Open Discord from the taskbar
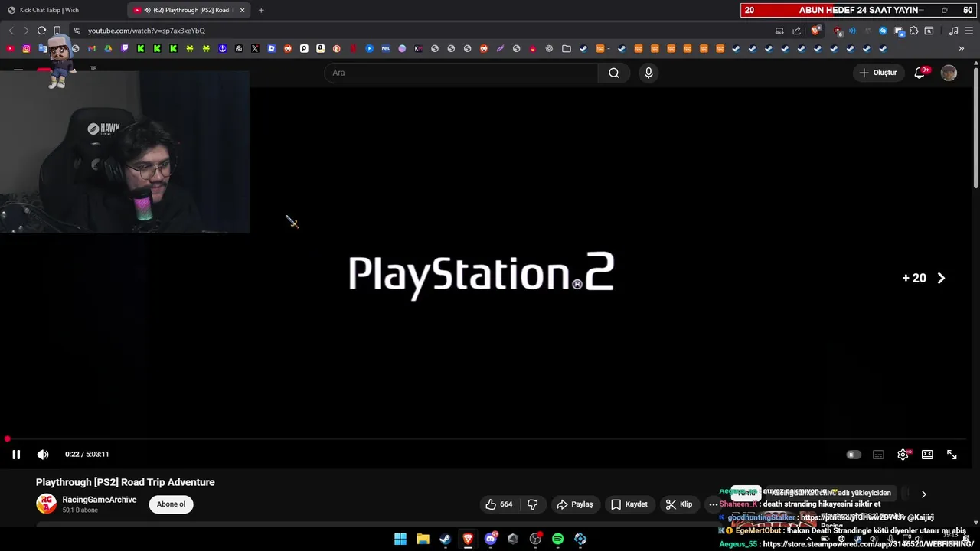The image size is (980, 551). 491,539
